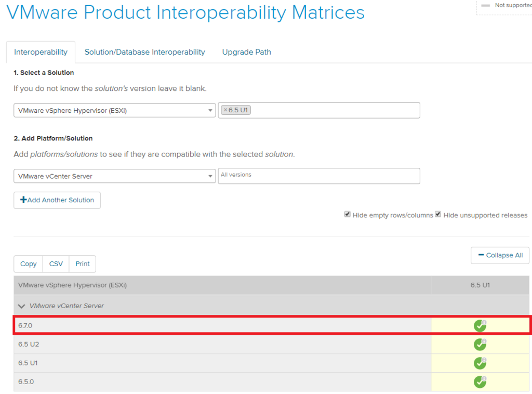The image size is (532, 394).
Task: Click the green compatible checkmark for vCenter 6.7.0
Action: coord(480,326)
